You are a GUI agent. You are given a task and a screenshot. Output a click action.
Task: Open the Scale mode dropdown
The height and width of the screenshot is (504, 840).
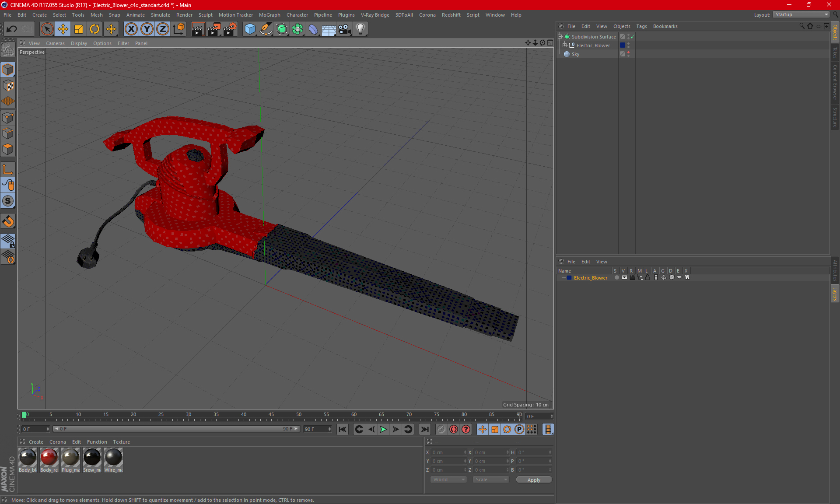point(491,479)
